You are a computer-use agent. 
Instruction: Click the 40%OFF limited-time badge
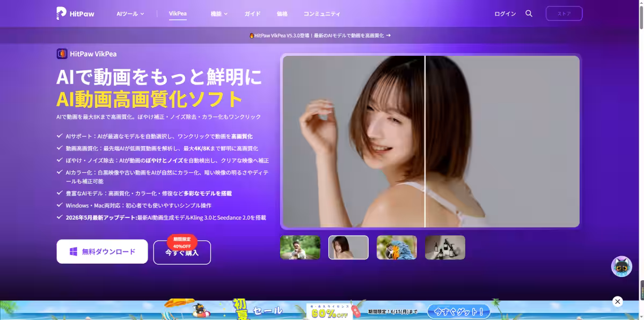tap(182, 243)
